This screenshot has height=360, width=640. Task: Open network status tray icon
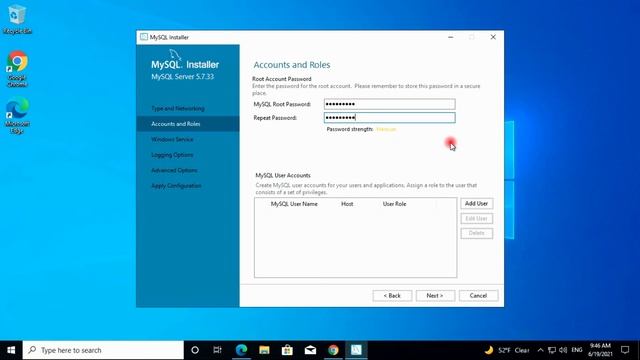[x=552, y=350]
